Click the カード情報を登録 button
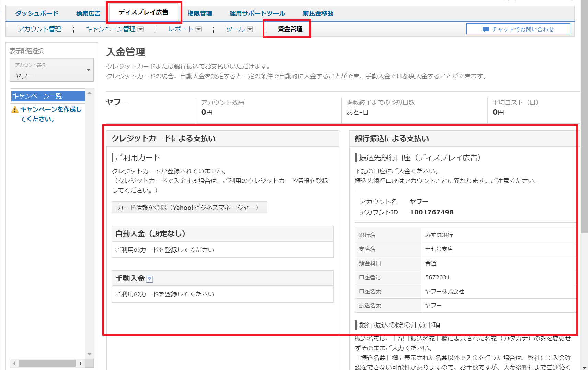 [189, 208]
